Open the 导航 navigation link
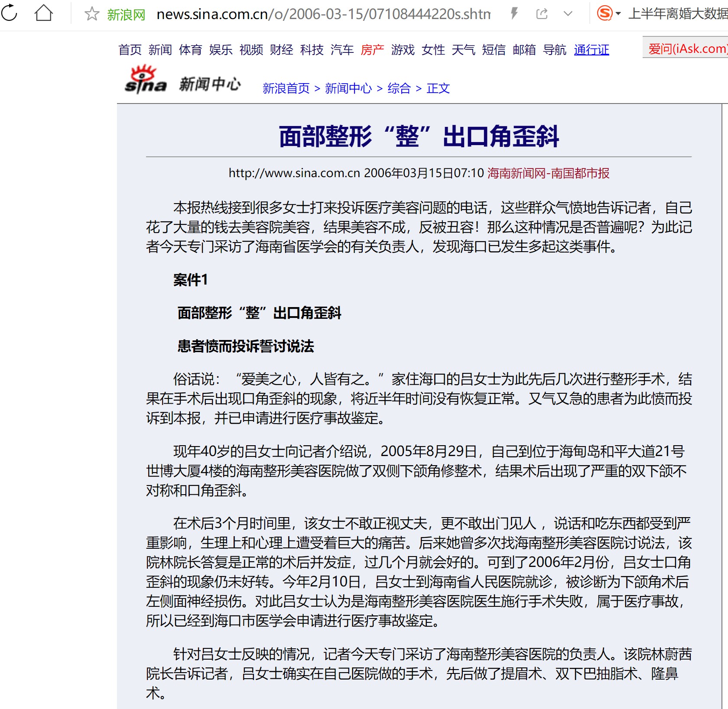The image size is (728, 709). (555, 50)
